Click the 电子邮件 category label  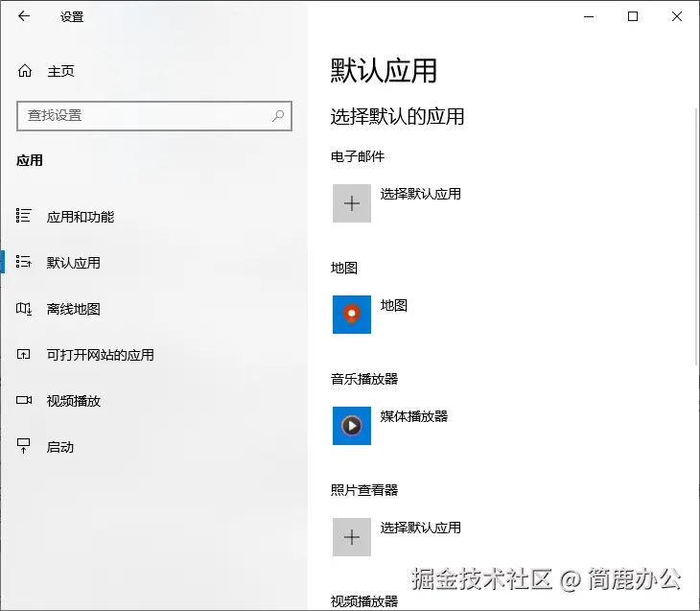pos(358,156)
